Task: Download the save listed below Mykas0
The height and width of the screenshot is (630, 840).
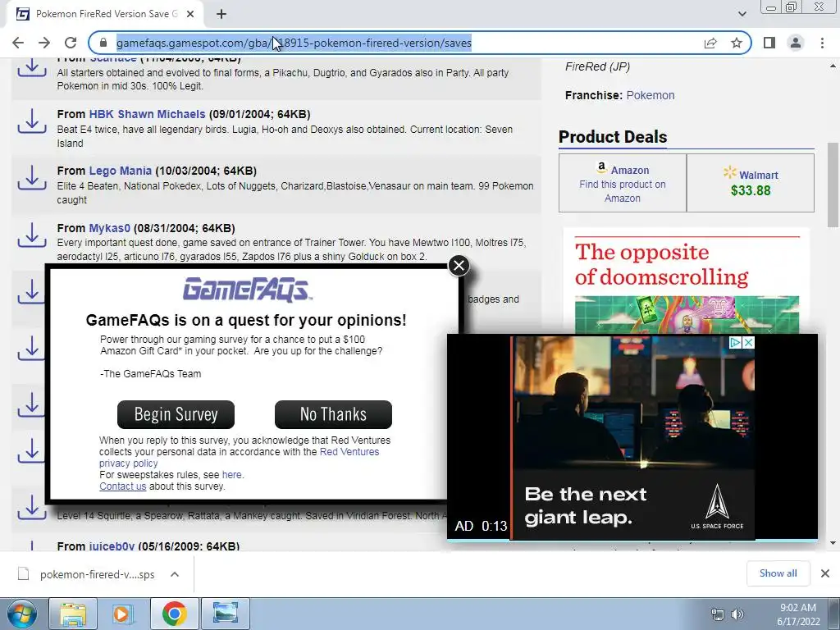Action: click(32, 292)
